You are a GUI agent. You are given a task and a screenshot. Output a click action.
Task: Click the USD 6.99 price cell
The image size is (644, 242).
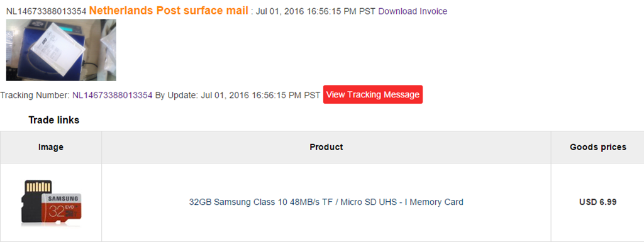[x=597, y=202]
